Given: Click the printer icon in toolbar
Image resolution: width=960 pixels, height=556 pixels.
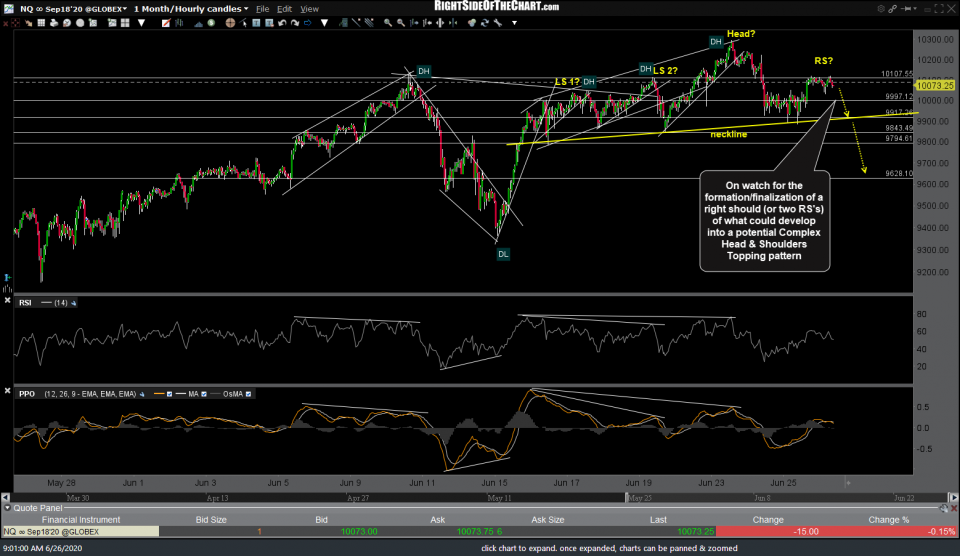Looking at the screenshot, I should [54, 23].
